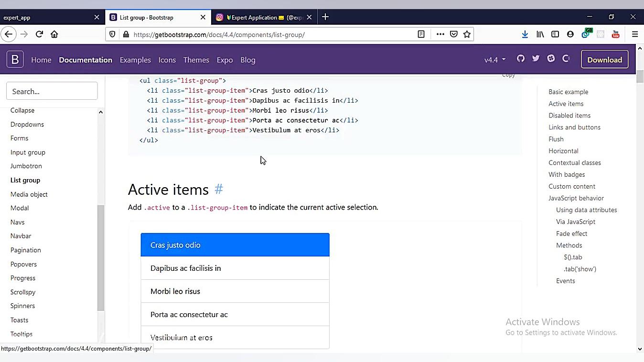The height and width of the screenshot is (362, 644).
Task: Select the active Cras justo odio item
Action: [x=235, y=245]
